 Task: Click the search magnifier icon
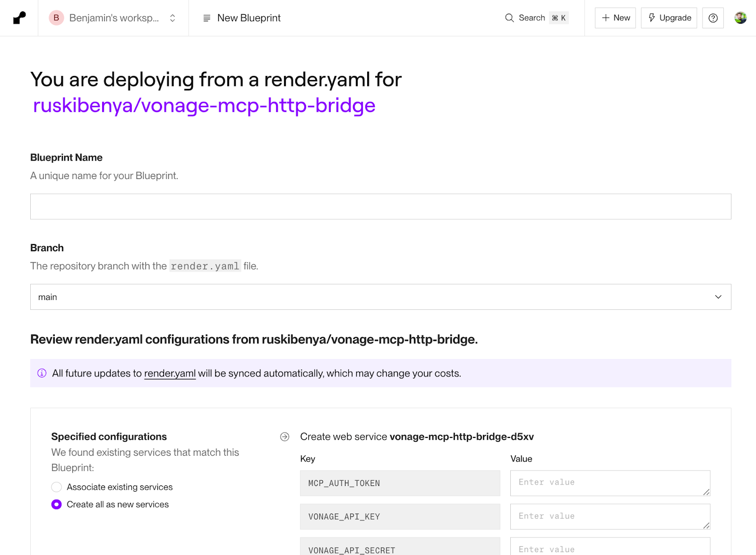[509, 17]
